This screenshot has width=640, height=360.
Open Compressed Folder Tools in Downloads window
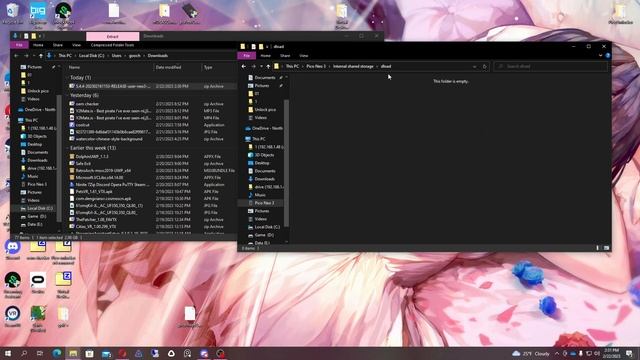112,45
